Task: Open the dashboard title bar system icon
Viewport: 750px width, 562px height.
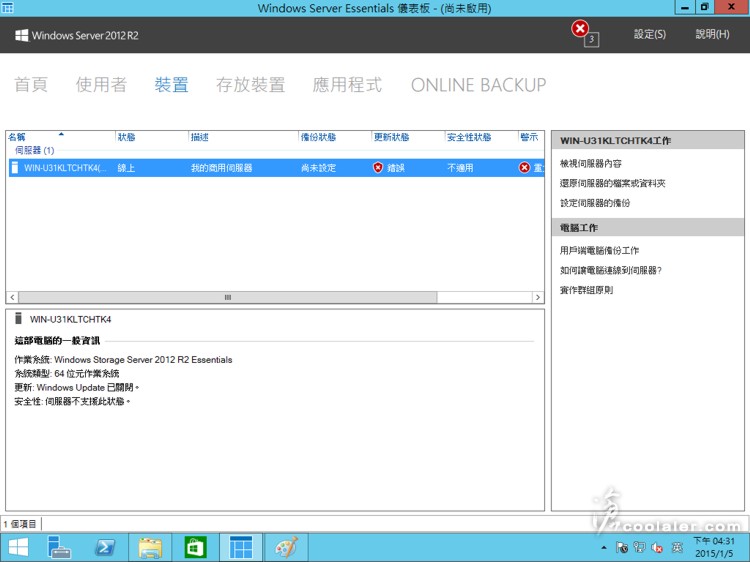Action: 8,8
